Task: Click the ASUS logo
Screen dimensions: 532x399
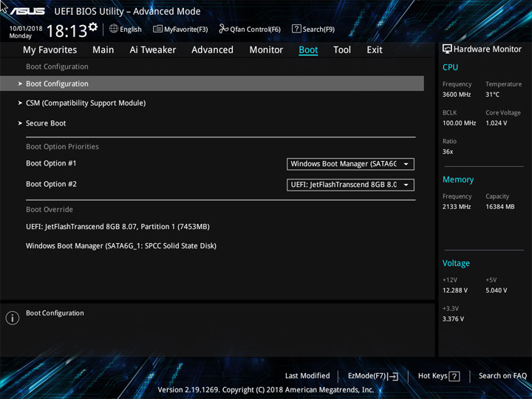Action: 27,11
